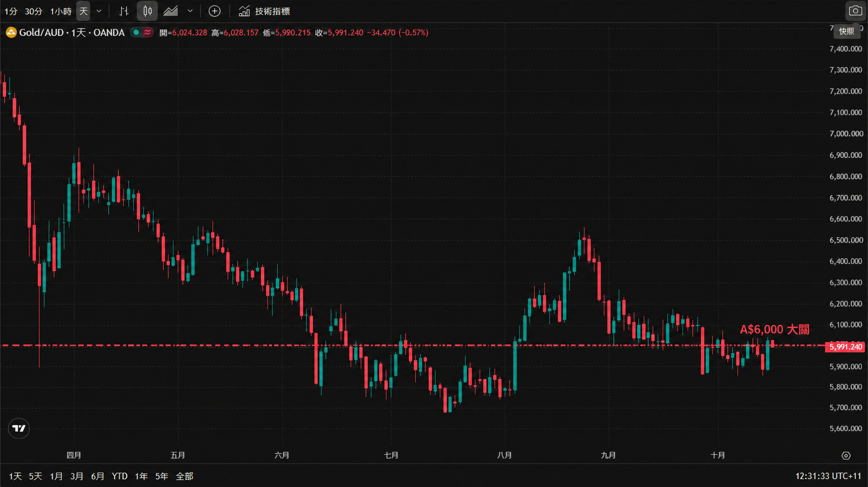Set time range to 5天
Screen dimensions: 868x487
(x=36, y=476)
